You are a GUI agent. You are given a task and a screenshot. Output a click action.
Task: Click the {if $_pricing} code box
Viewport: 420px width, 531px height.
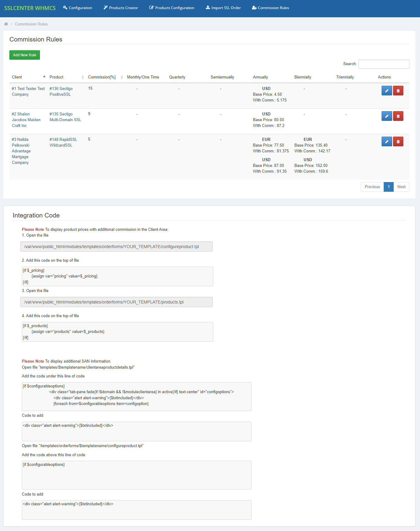[117, 276]
